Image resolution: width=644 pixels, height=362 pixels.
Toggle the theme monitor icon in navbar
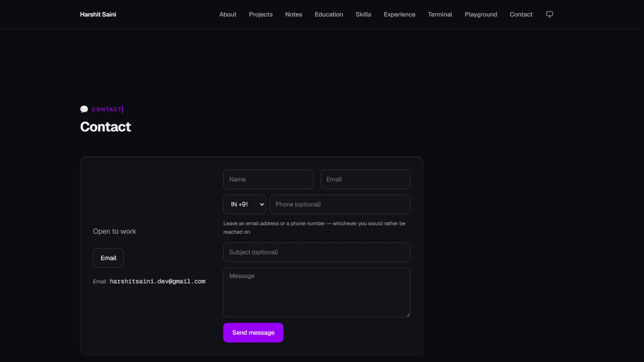pos(549,14)
